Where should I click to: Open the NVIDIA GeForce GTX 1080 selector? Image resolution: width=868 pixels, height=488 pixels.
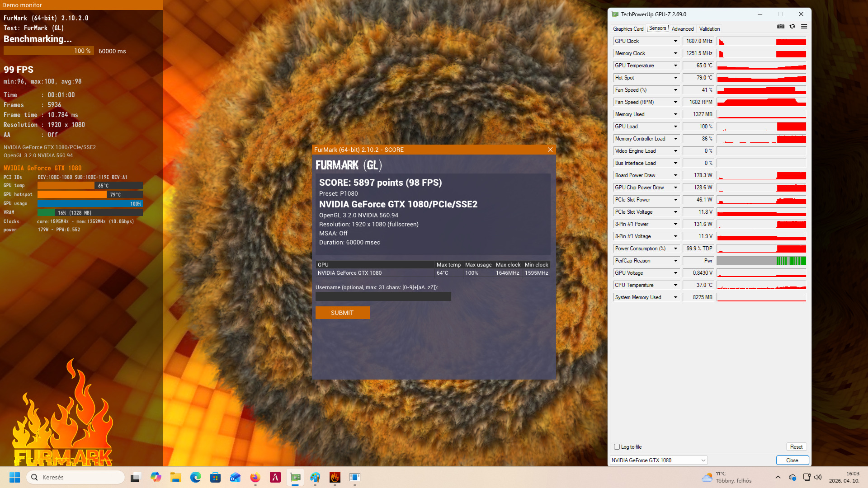(x=658, y=460)
